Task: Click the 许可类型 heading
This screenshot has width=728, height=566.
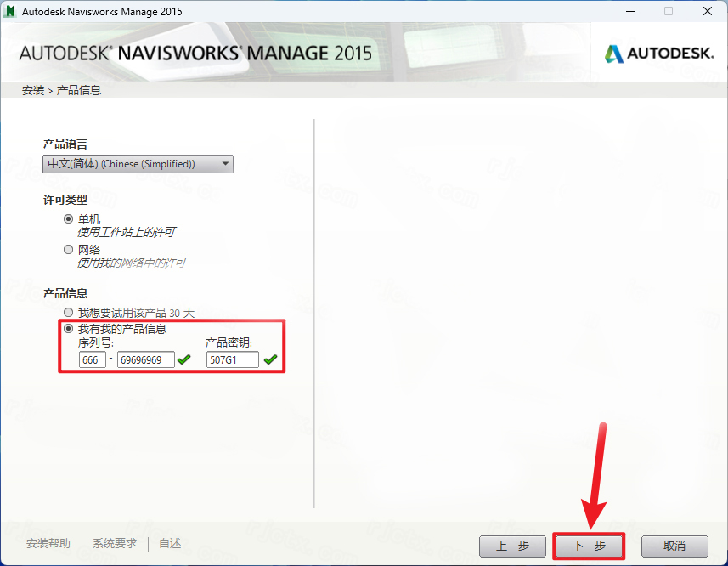Action: coord(65,200)
